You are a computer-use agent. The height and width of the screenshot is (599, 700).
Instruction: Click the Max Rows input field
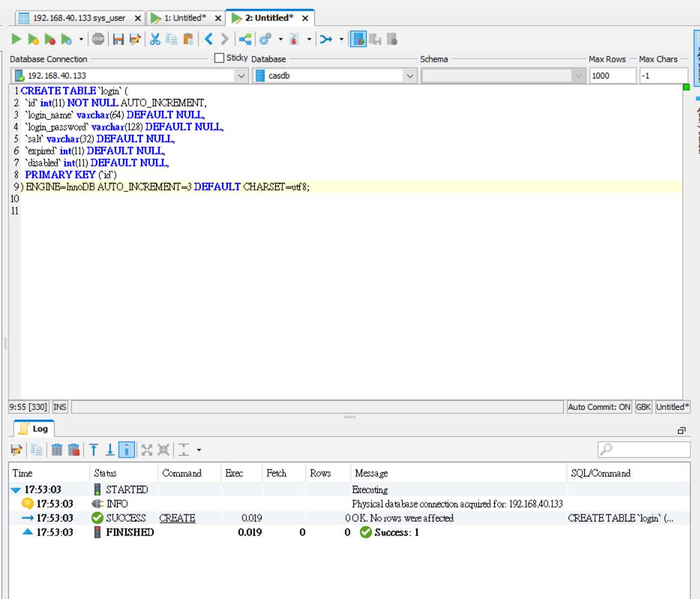612,76
